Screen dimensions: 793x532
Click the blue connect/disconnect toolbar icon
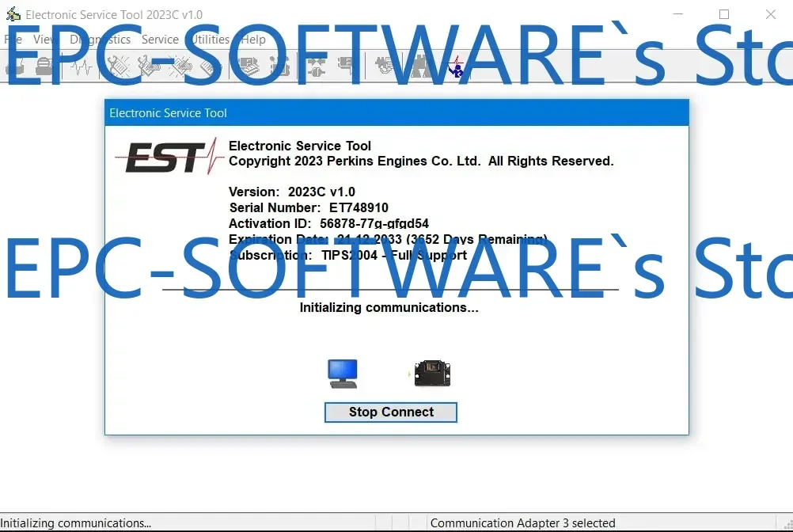coord(456,66)
